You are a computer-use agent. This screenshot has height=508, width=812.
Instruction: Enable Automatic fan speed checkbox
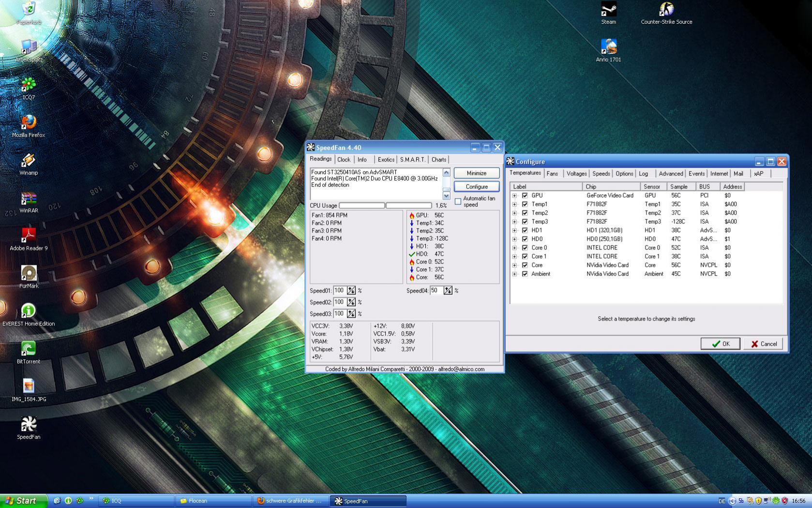458,201
